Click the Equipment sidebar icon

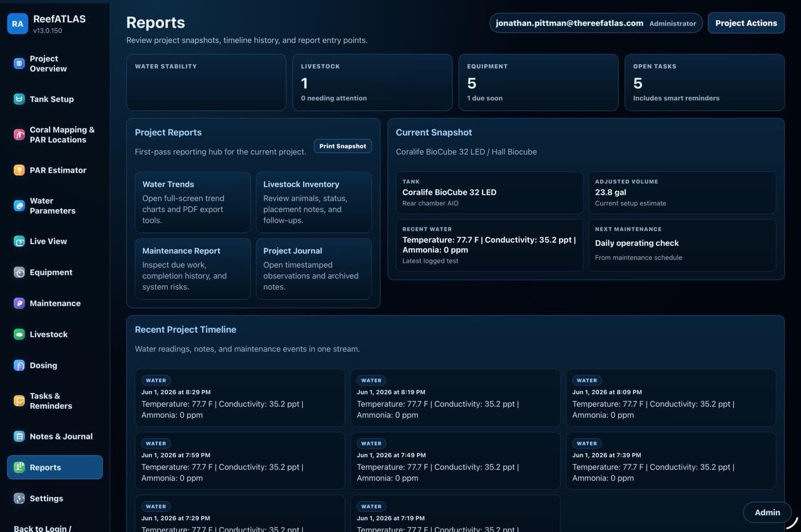pos(19,272)
